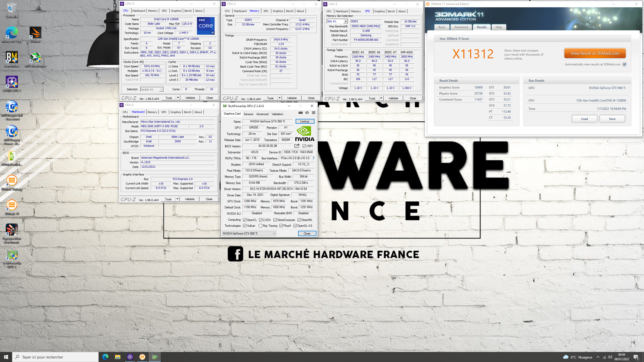This screenshot has width=644, height=362.
Task: Click volume icon in system tray
Action: tap(610, 357)
